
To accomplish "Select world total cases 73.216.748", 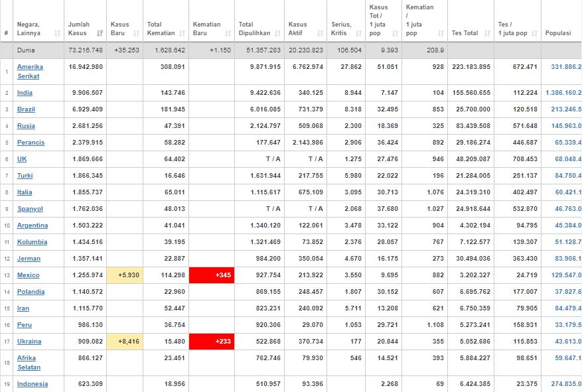I will 86,50.
